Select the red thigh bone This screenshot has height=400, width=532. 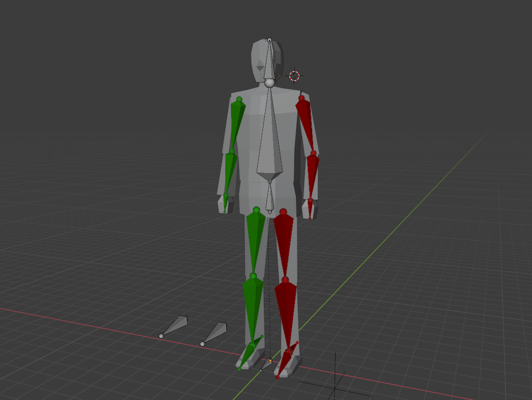[x=284, y=244]
